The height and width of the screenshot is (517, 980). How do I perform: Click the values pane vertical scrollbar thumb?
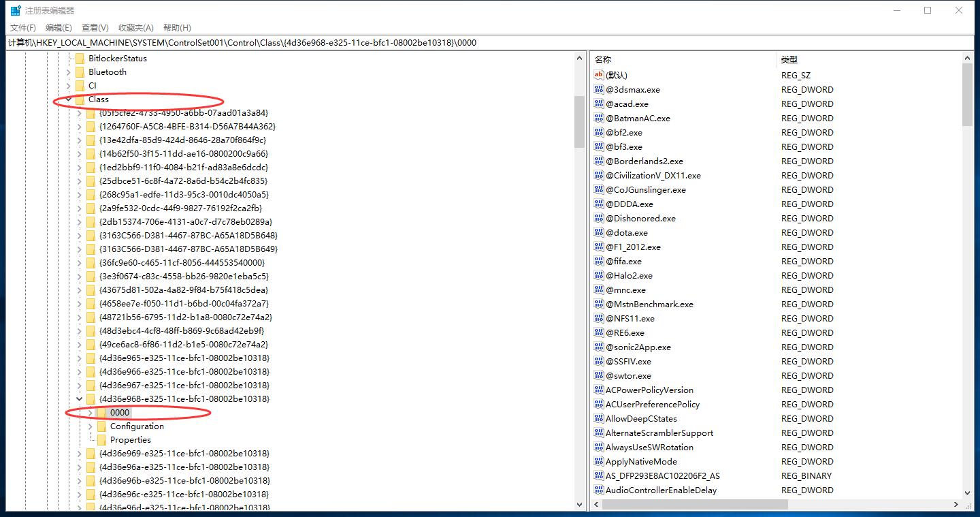pyautogui.click(x=968, y=95)
